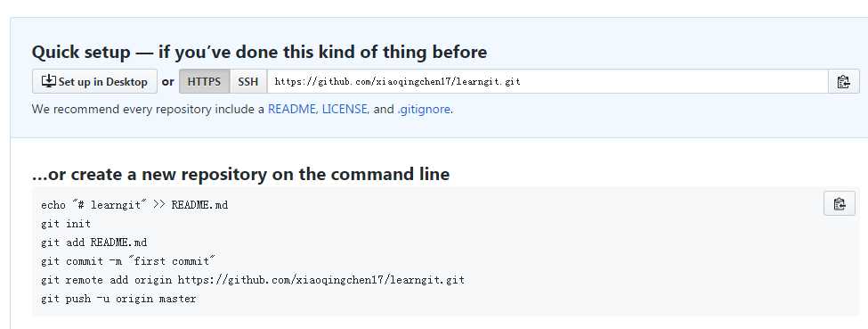Click the git add README.md line

(94, 243)
